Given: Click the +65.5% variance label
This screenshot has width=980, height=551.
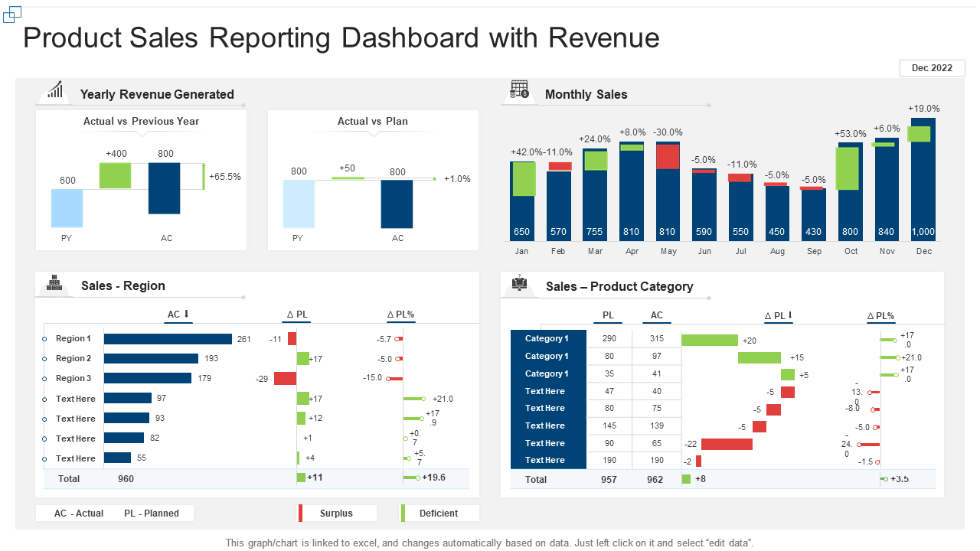Looking at the screenshot, I should pos(225,176).
